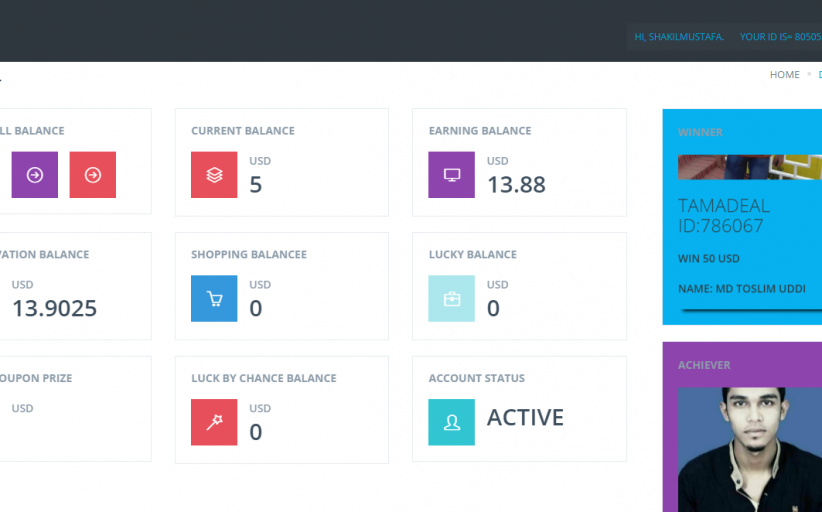The width and height of the screenshot is (822, 512).
Task: Click the Current Balance layers icon
Action: click(214, 175)
